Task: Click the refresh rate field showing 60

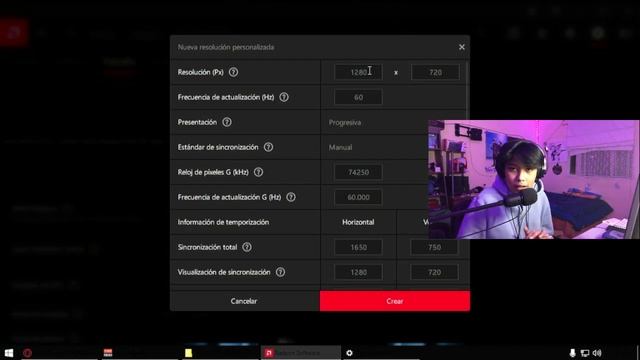Action: point(358,97)
